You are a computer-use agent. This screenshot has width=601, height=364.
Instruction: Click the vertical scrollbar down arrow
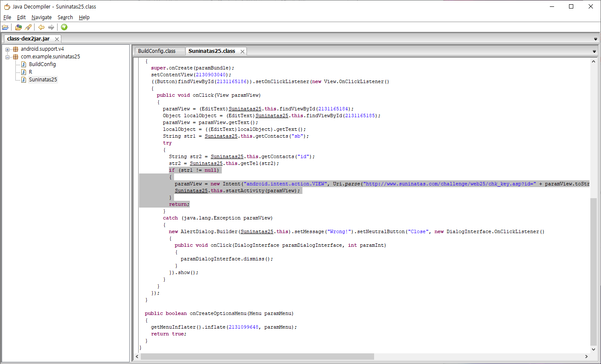click(x=593, y=350)
